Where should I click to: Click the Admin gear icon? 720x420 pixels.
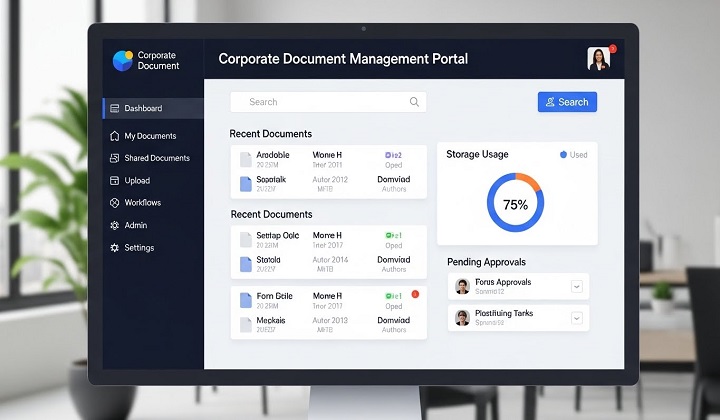point(114,225)
